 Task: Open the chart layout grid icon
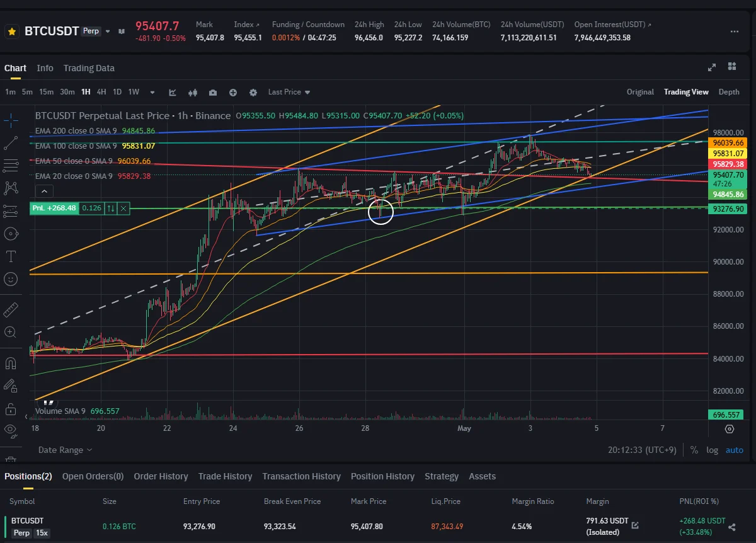point(732,66)
